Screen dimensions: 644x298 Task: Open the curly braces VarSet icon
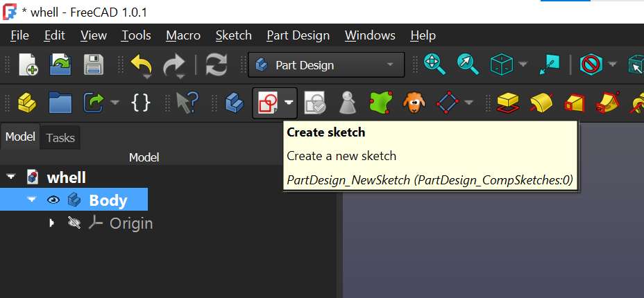click(140, 102)
